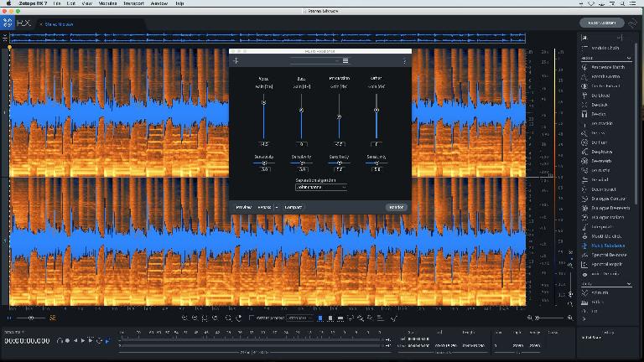
Task: Open the Instant process mode dropdown
Action: click(x=299, y=318)
